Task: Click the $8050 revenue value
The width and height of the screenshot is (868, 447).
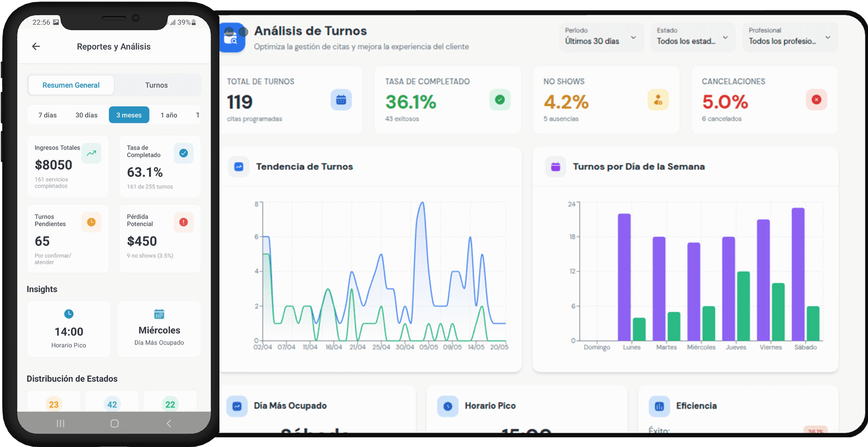Action: (x=54, y=165)
